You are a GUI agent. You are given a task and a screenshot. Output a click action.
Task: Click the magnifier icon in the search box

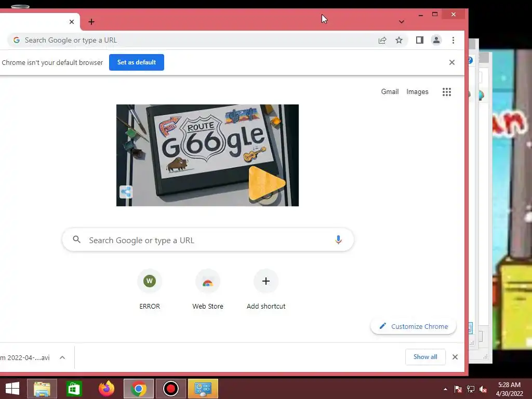coord(77,240)
